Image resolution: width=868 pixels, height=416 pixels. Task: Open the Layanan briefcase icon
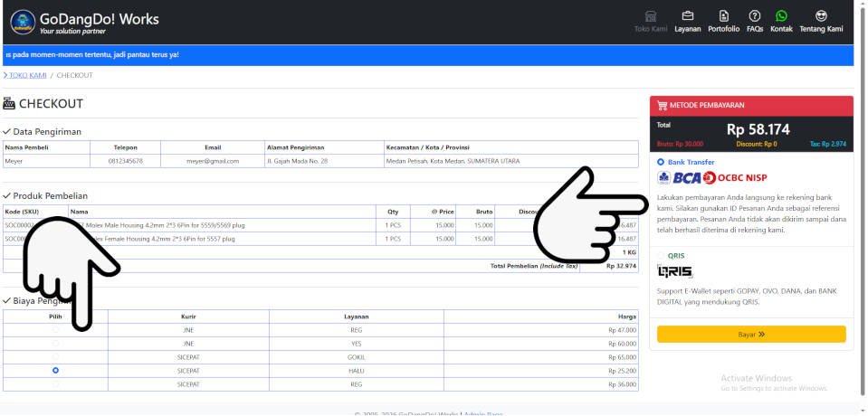[x=688, y=16]
